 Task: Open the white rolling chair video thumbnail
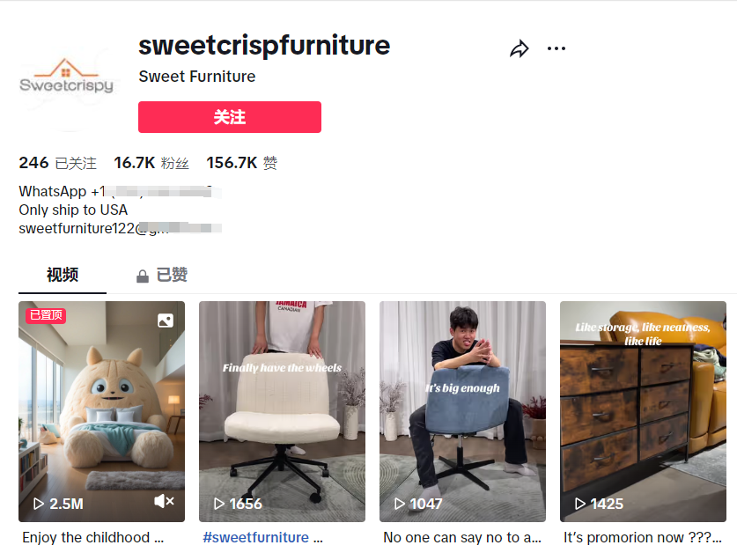(282, 411)
